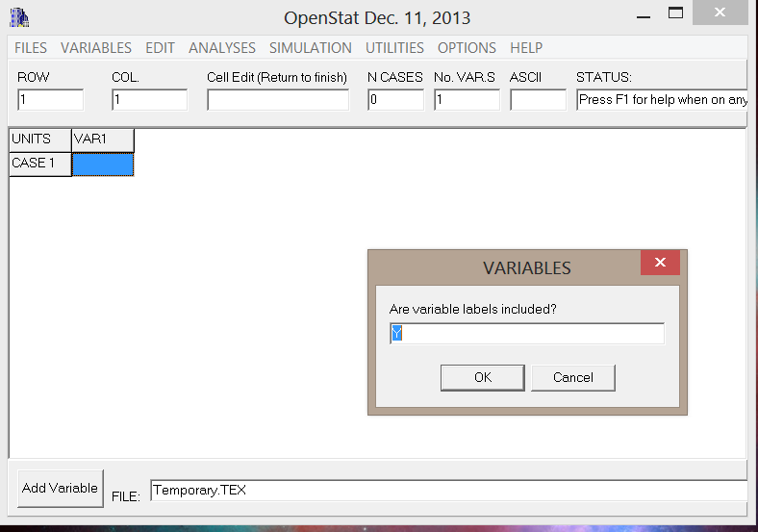Open the SIMULATION menu
The width and height of the screenshot is (758, 532).
[311, 48]
